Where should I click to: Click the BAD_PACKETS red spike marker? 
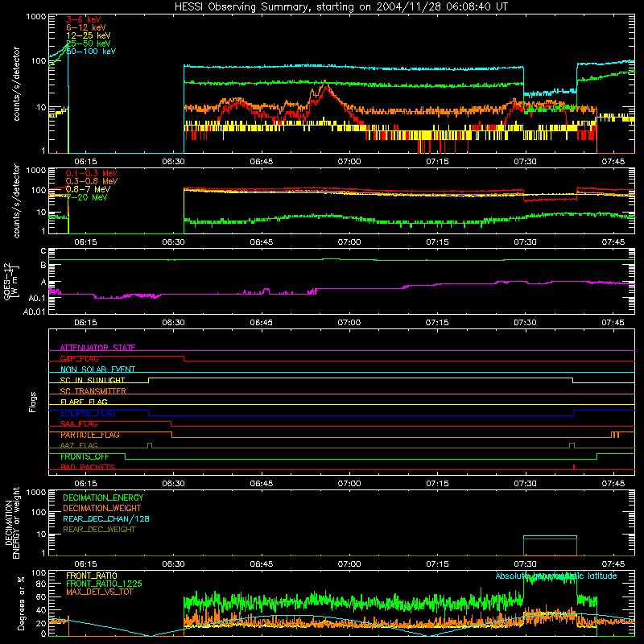[x=574, y=467]
